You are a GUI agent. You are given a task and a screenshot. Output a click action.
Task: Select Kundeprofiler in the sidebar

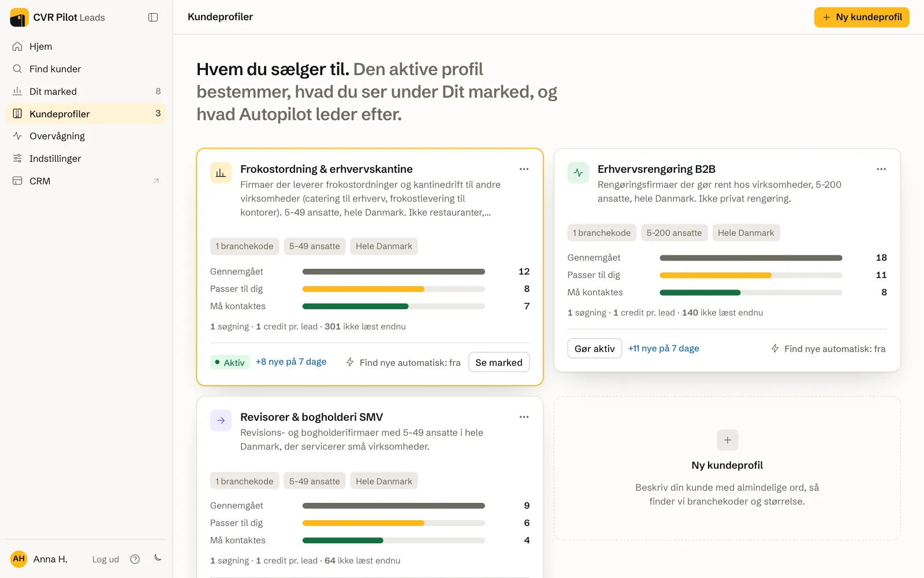pyautogui.click(x=86, y=114)
